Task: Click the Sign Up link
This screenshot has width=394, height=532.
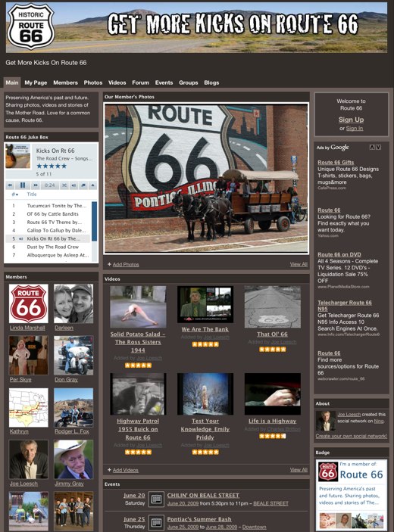Action: pyautogui.click(x=351, y=120)
